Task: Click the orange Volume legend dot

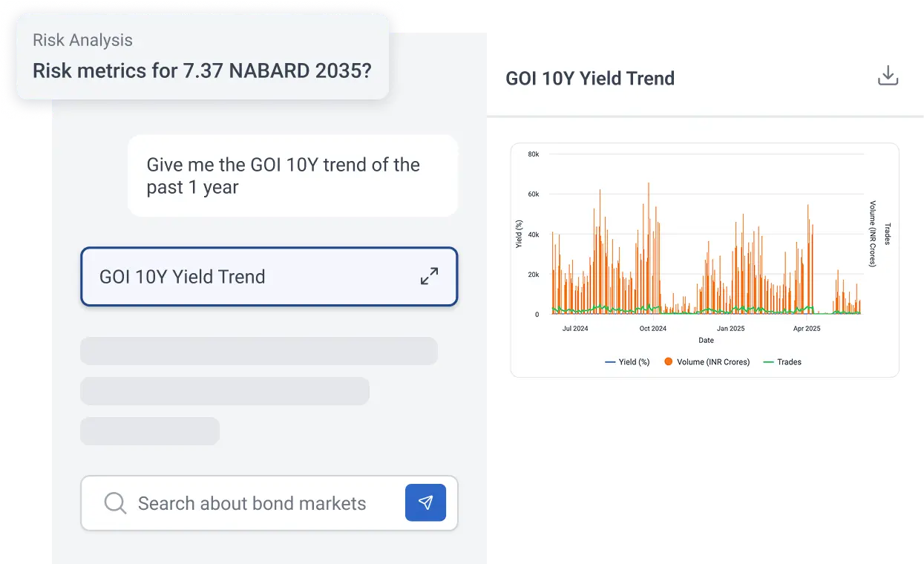Action: [x=669, y=362]
